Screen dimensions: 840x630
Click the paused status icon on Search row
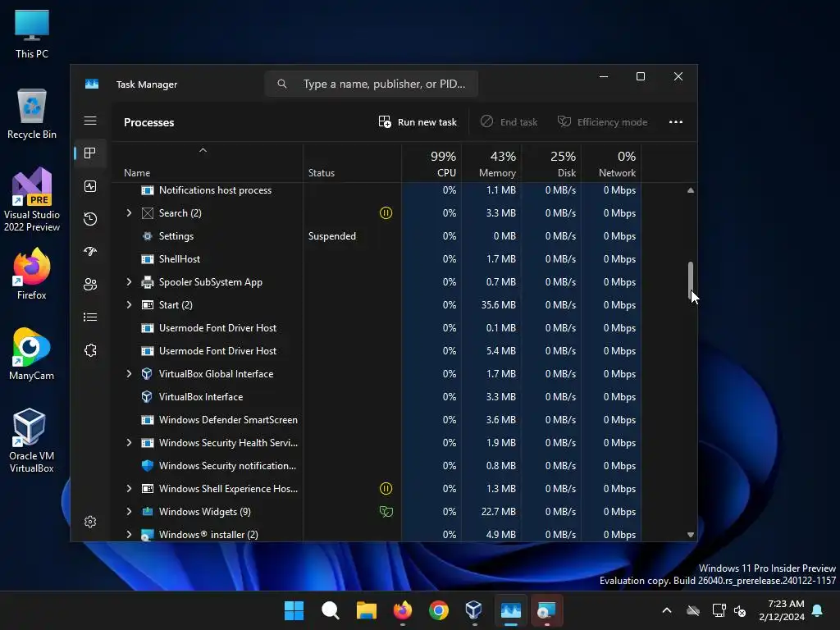pyautogui.click(x=386, y=213)
